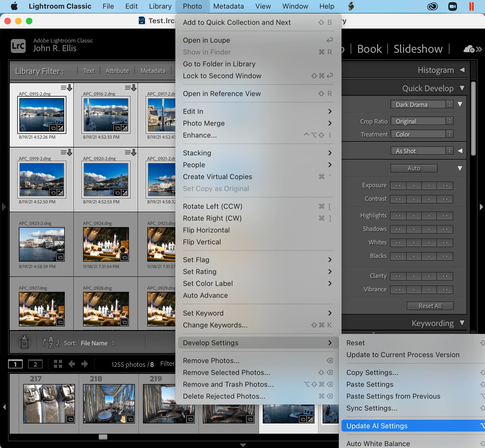The image size is (485, 448).
Task: Decrease Vibrance by one small step
Action: coord(414,290)
